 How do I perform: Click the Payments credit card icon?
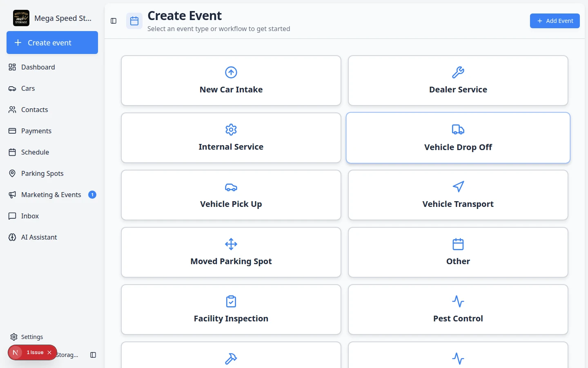pyautogui.click(x=12, y=131)
